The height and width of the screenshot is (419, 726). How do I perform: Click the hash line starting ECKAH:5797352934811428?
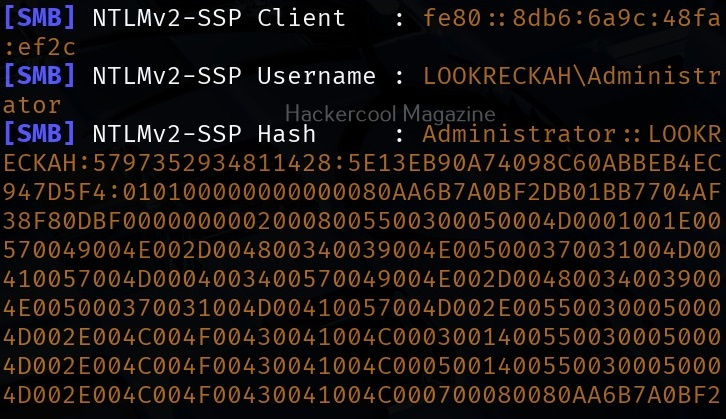(362, 161)
